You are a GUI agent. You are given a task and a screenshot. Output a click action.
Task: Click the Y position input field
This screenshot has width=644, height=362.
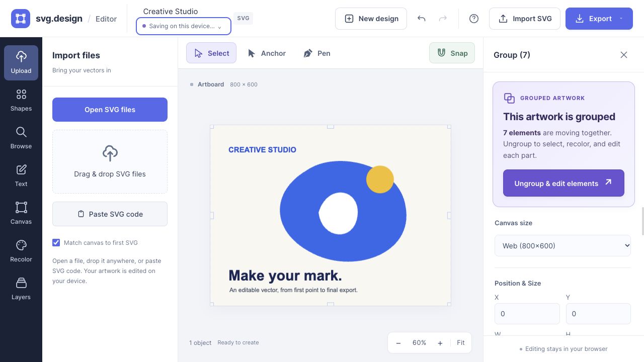click(x=598, y=314)
